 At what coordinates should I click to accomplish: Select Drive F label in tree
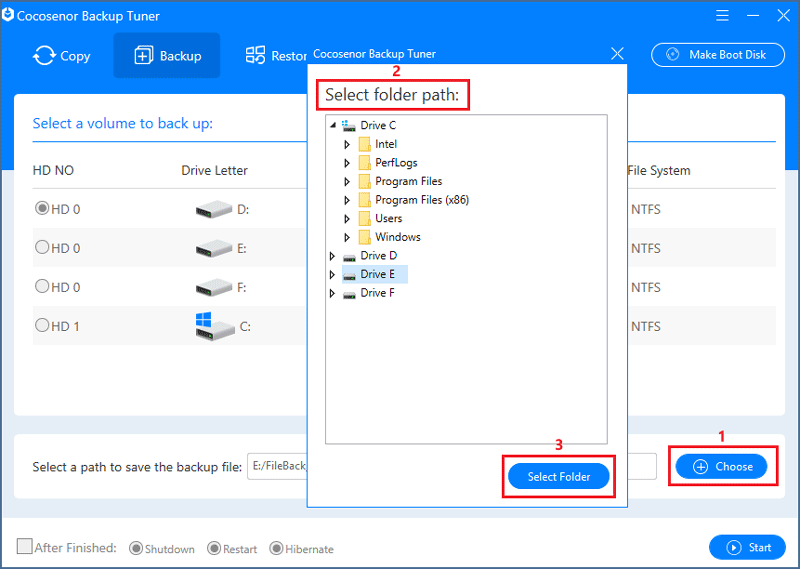click(x=378, y=292)
